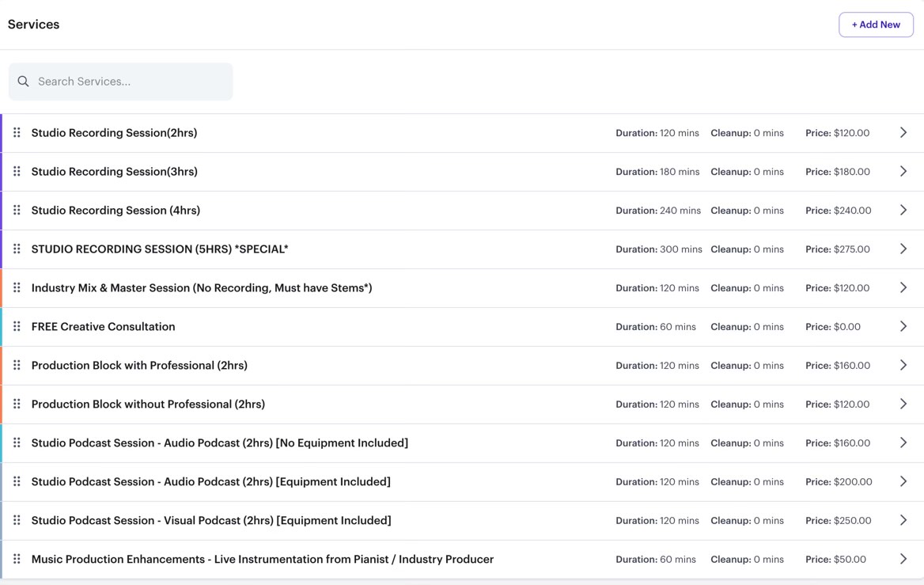Viewport: 924px width, 585px height.
Task: Click drag handle beside FREE Creative Consultation
Action: (17, 327)
